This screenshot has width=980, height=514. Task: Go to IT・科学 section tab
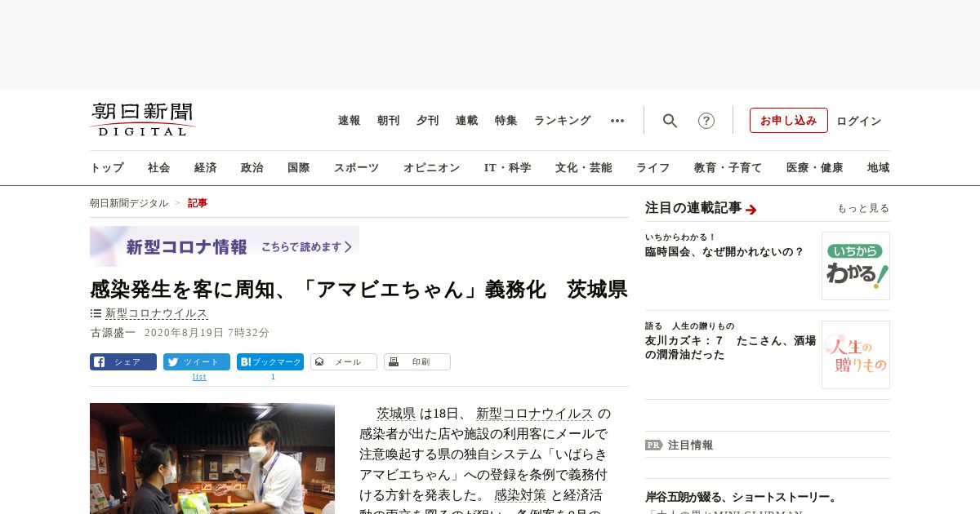(508, 168)
